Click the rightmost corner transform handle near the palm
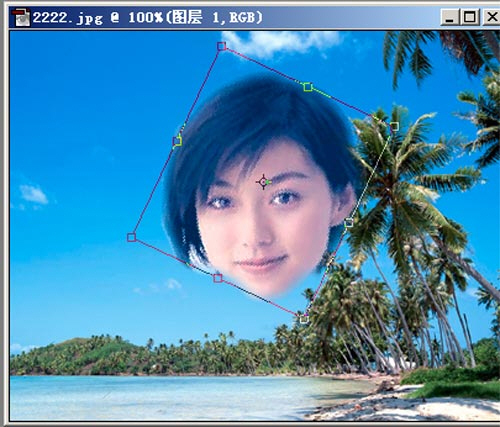The width and height of the screenshot is (500, 427). 394,126
